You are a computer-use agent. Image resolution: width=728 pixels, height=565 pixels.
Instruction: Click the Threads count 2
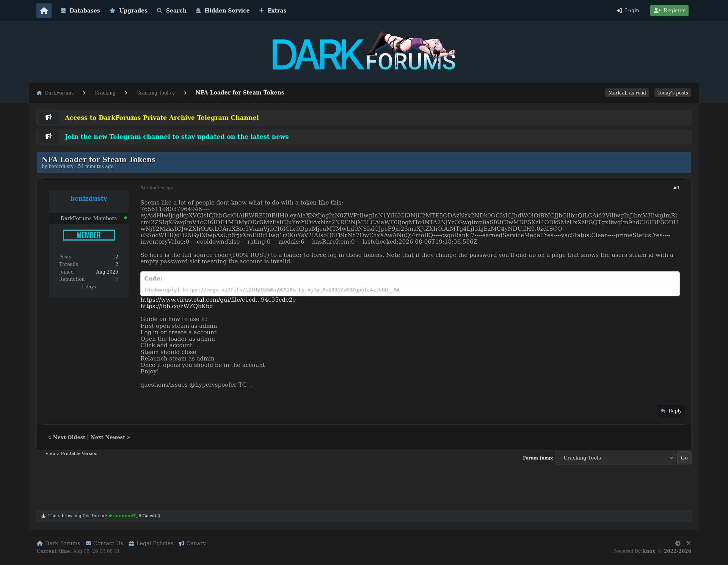pos(117,264)
